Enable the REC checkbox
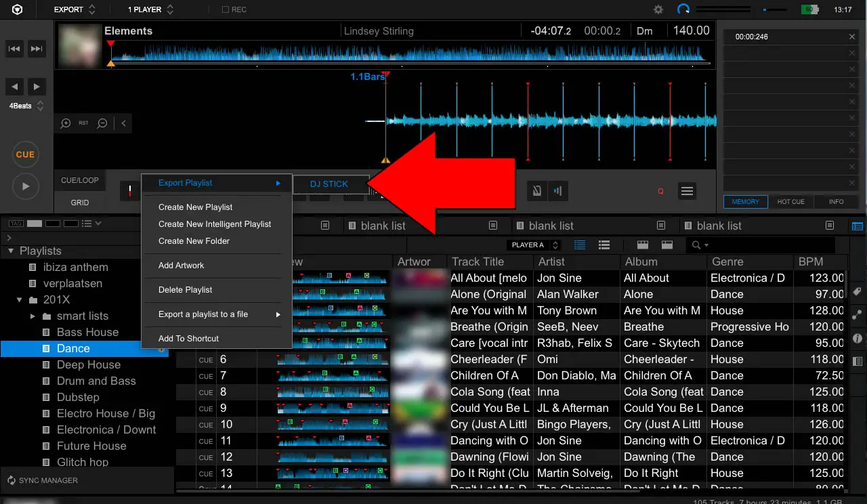Image resolution: width=867 pixels, height=504 pixels. [226, 10]
